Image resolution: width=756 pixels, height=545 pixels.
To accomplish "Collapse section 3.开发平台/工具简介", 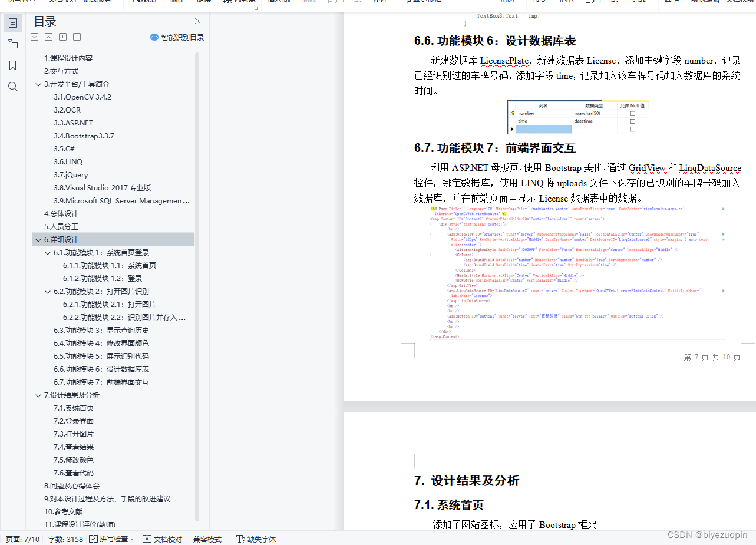I will click(38, 84).
